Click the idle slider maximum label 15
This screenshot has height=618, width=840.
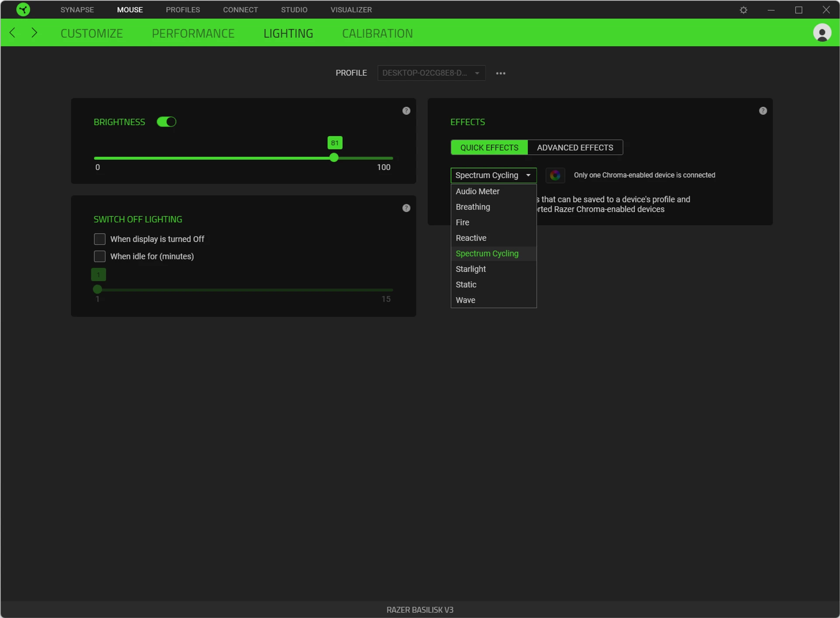386,299
